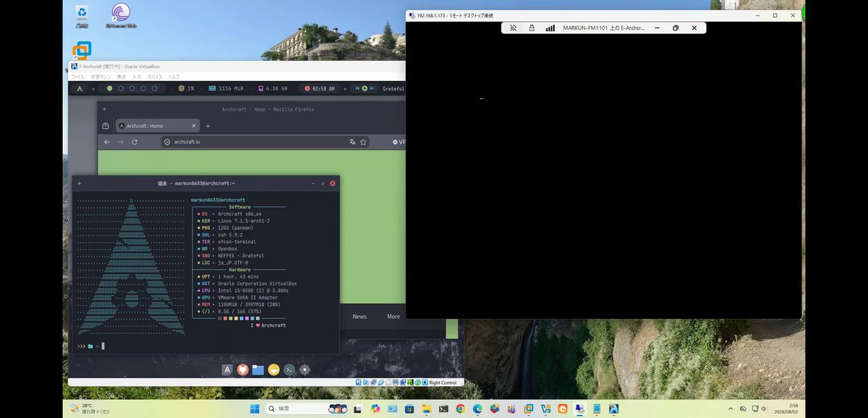Click the lock icon on remote desktop bar

(x=532, y=28)
